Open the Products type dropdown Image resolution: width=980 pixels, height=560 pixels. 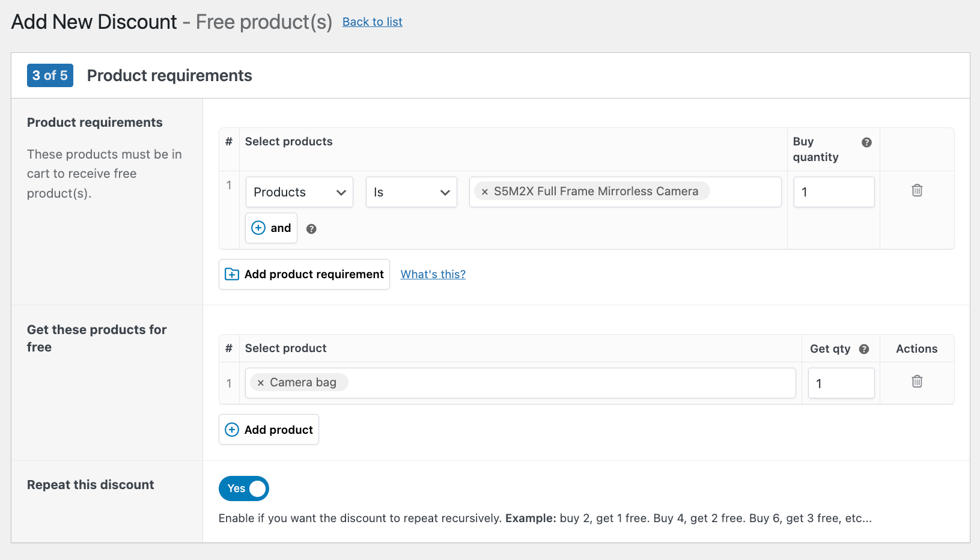pyautogui.click(x=299, y=192)
